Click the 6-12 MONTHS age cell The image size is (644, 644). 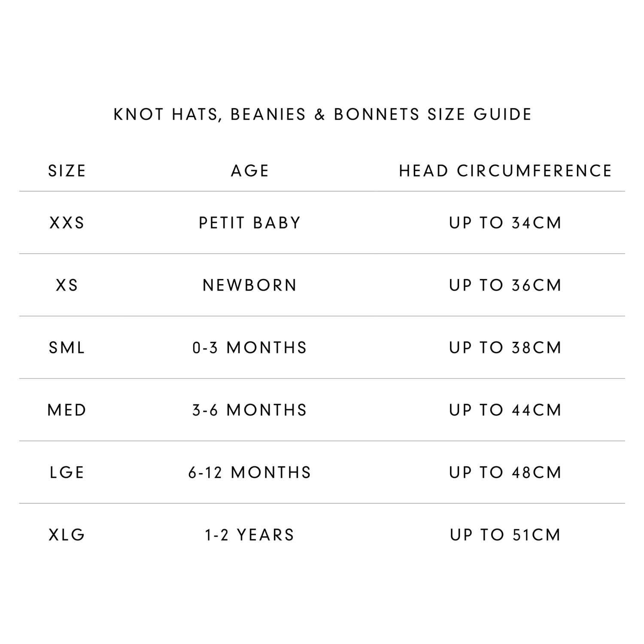point(250,472)
